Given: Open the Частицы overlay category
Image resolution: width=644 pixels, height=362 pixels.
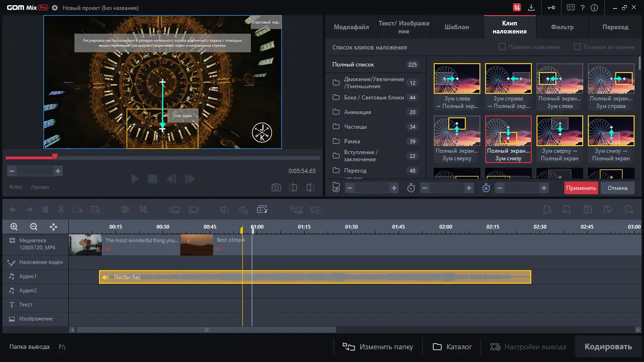Looking at the screenshot, I should pos(355,127).
